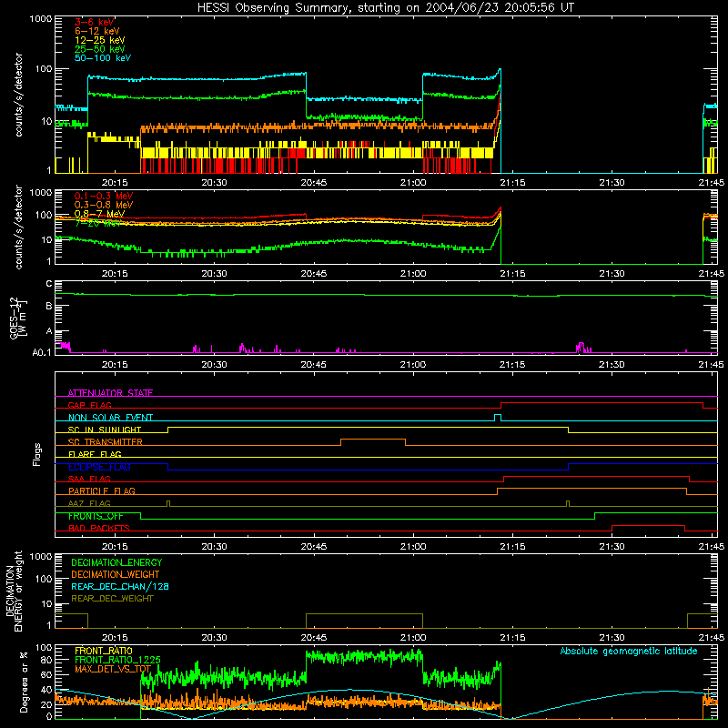The width and height of the screenshot is (728, 728).
Task: Click the raised pulse on the NON_SOLAR_EVENT trace
Action: [x=498, y=418]
